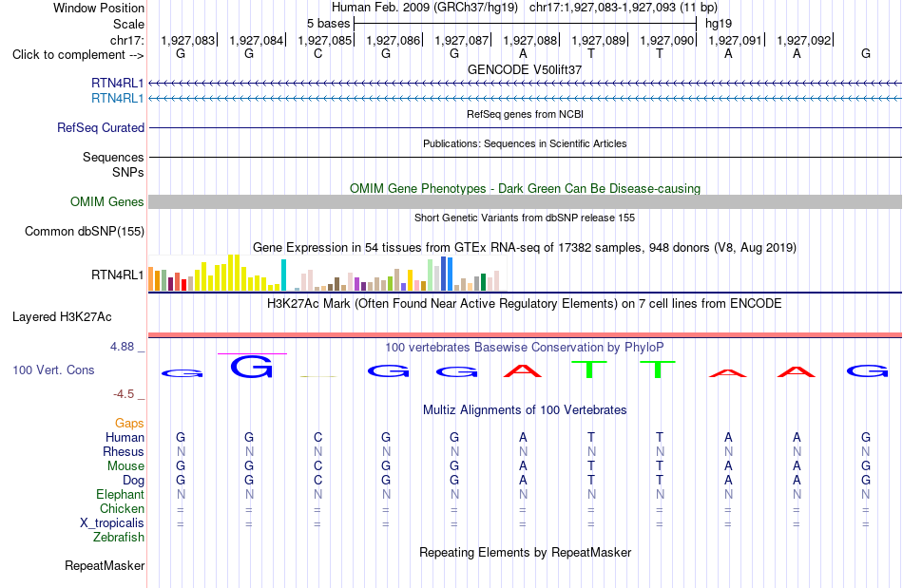
Task: Click the 'SNPs' side label
Action: pos(128,172)
